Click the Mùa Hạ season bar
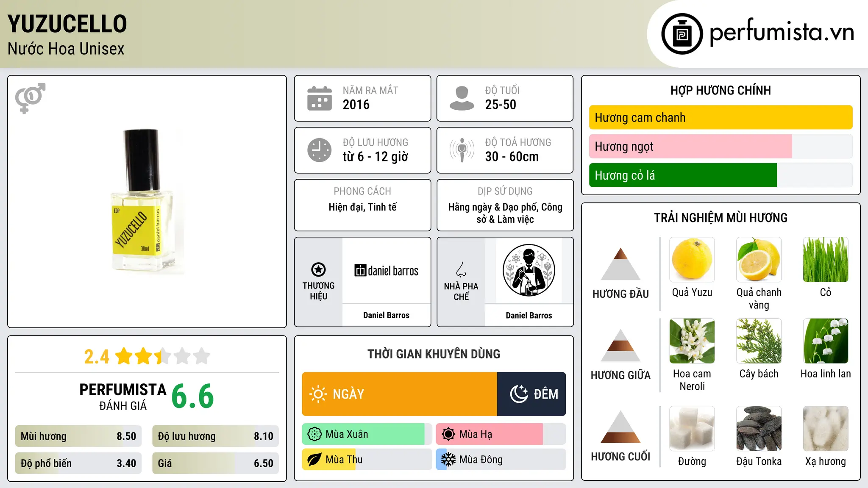Image resolution: width=868 pixels, height=488 pixels. pos(501,434)
